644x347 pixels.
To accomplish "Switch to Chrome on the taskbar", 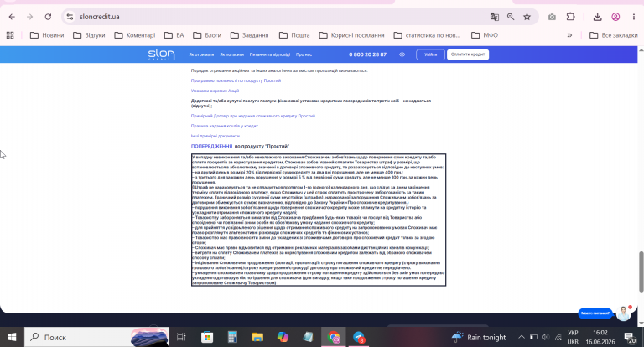I will [x=334, y=337].
